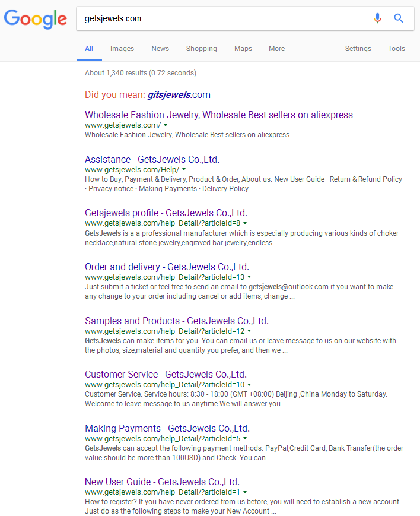Click snippet about professional manufacturer of choker necklace
420x516 pixels.
pos(242,238)
